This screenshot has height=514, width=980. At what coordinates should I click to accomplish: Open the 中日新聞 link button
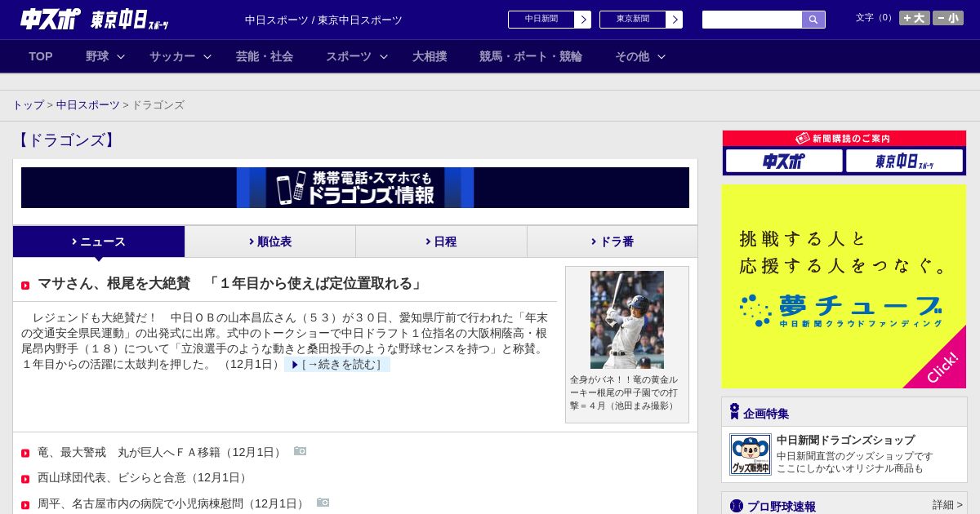pyautogui.click(x=541, y=20)
